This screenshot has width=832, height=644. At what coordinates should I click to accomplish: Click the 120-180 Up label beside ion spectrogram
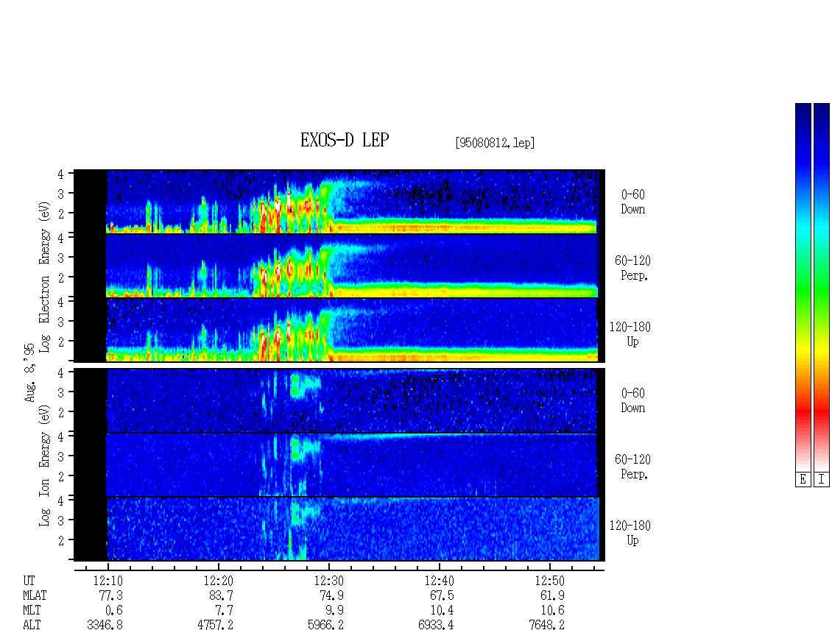(x=630, y=533)
